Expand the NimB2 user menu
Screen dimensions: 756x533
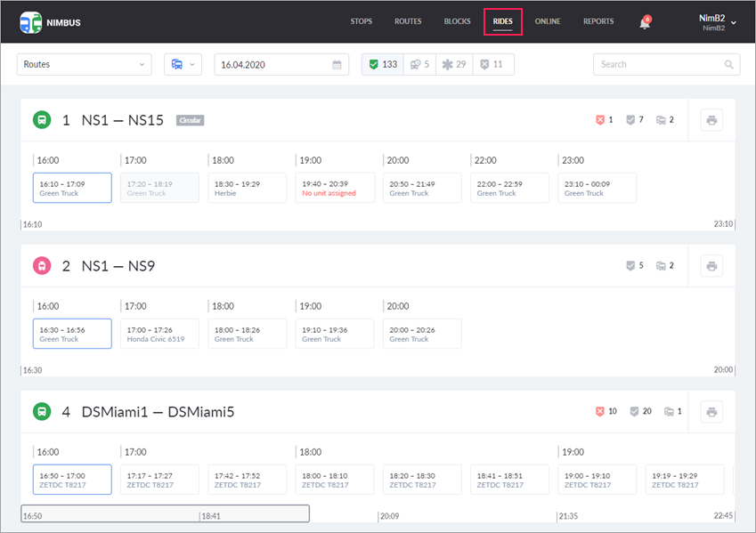[x=717, y=22]
